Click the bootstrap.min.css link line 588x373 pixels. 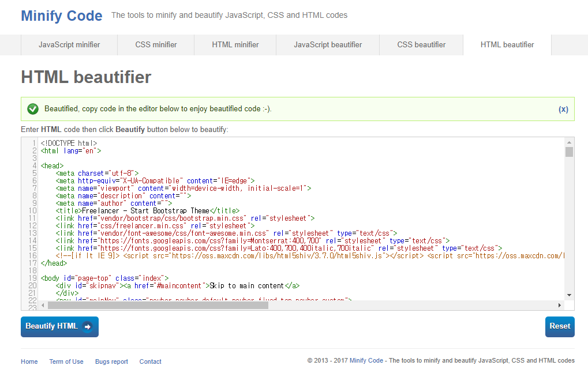tap(185, 218)
